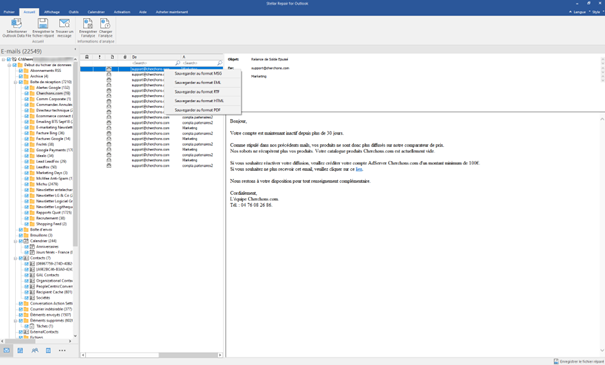
Task: Click the Boîte de réception folder icon
Action: 26,82
